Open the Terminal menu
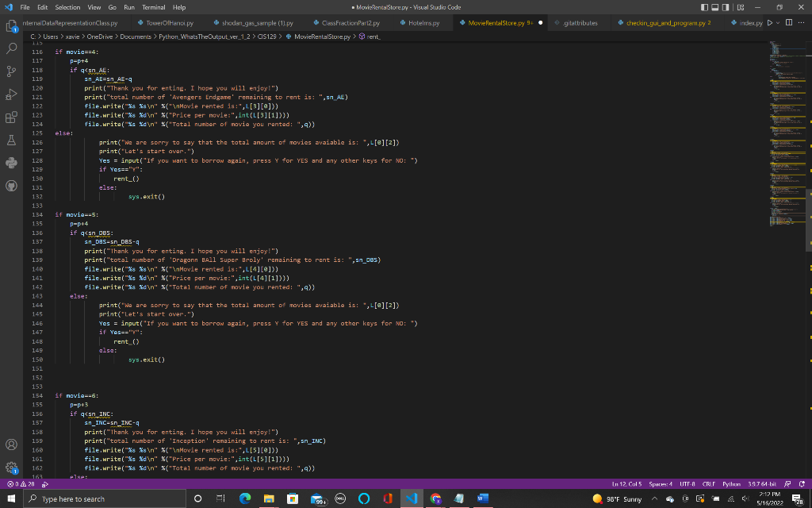The width and height of the screenshot is (812, 508). (152, 7)
